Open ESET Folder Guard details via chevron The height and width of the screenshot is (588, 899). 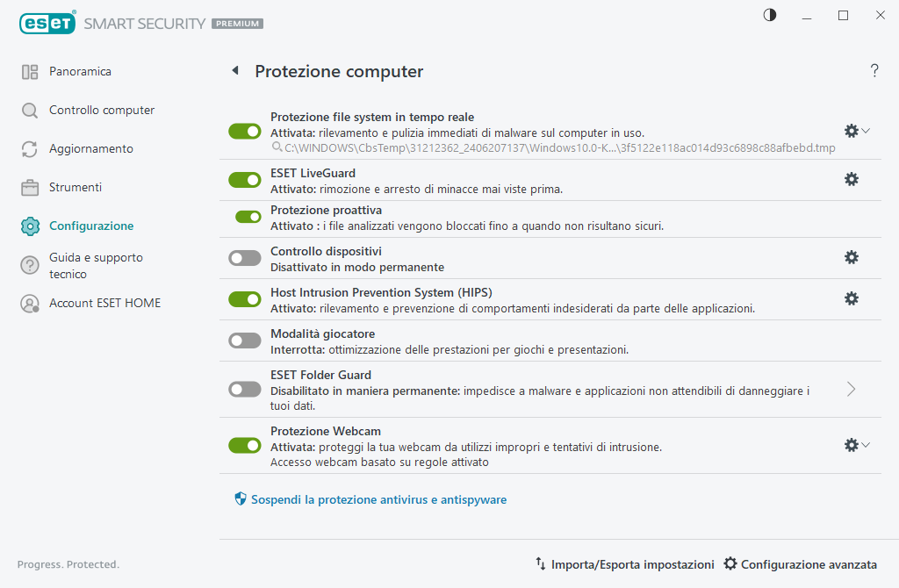tap(850, 389)
